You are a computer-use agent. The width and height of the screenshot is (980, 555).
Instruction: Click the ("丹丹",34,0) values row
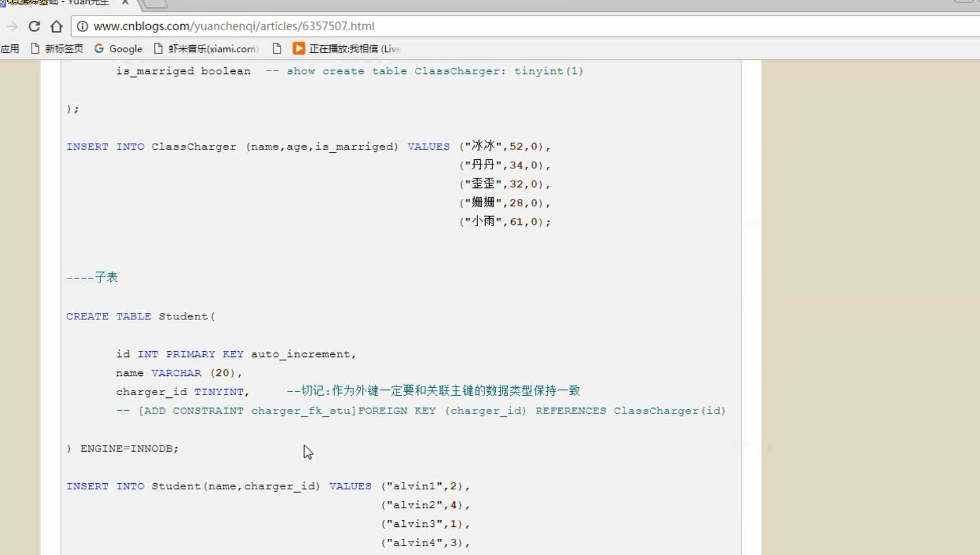click(x=505, y=165)
